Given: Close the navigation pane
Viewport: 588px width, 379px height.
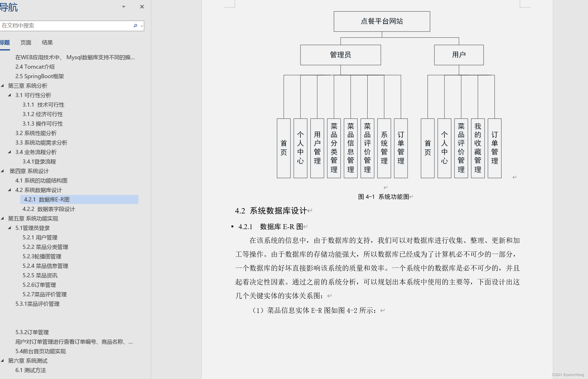Looking at the screenshot, I should click(x=142, y=7).
